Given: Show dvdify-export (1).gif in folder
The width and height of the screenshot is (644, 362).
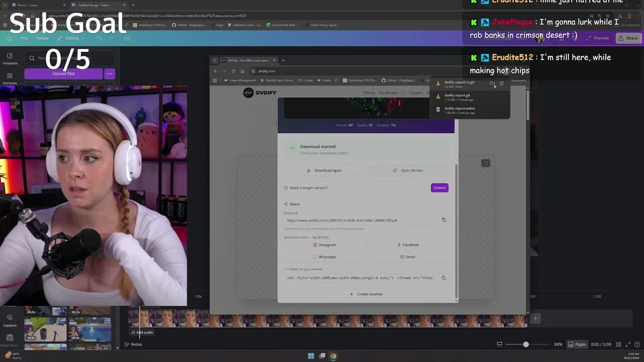Looking at the screenshot, I should point(493,83).
